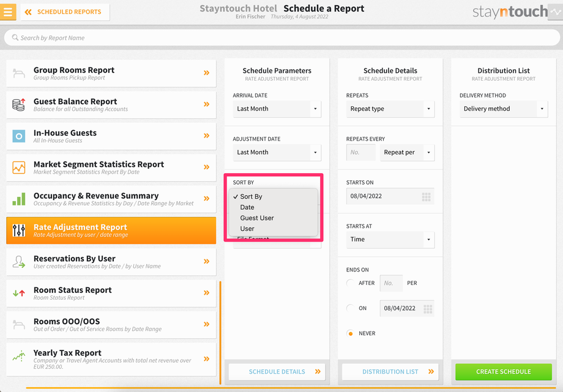
Task: Click the Rooms OOO/OOS bed icon
Action: point(19,325)
